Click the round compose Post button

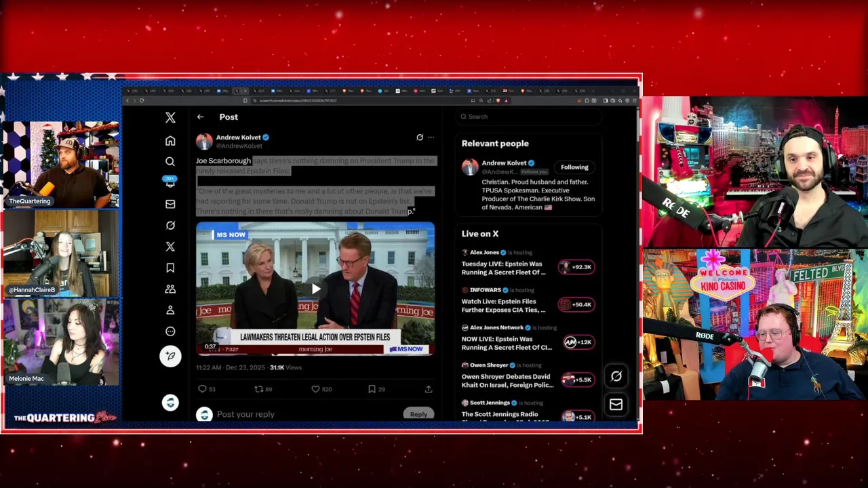170,356
